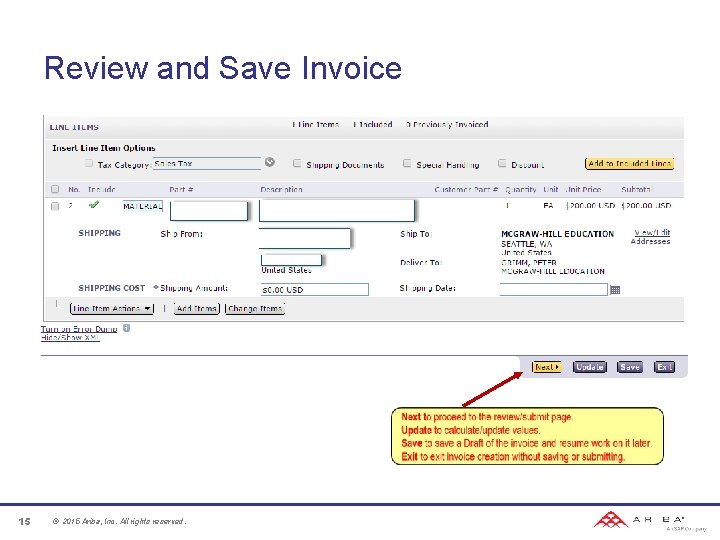Click the Customer Part # column header
The image size is (720, 540).
(x=466, y=189)
